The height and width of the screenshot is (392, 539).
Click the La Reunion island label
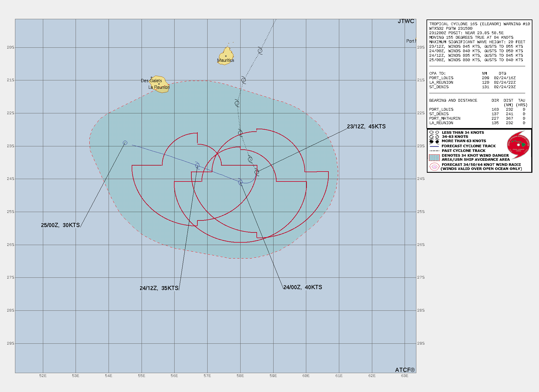[159, 87]
